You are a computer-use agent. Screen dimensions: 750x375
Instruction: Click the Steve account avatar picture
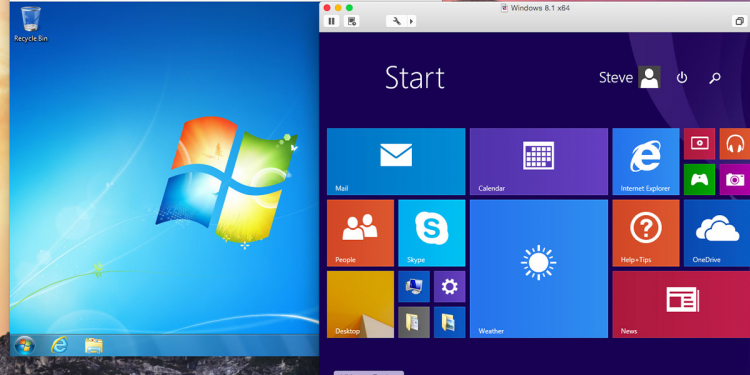tap(650, 77)
